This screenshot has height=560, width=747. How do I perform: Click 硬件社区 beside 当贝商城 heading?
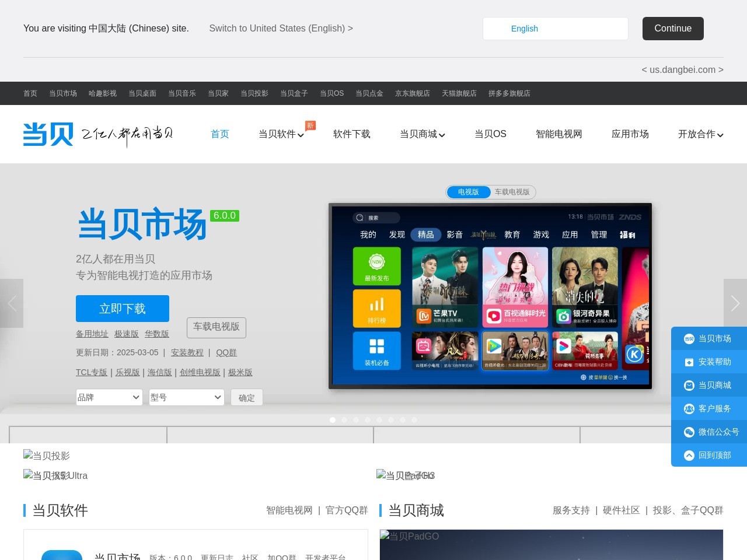pyautogui.click(x=622, y=510)
